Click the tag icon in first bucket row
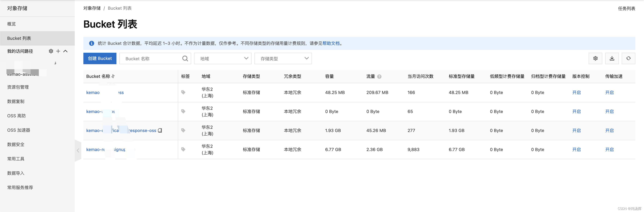644x212 pixels. tap(183, 92)
